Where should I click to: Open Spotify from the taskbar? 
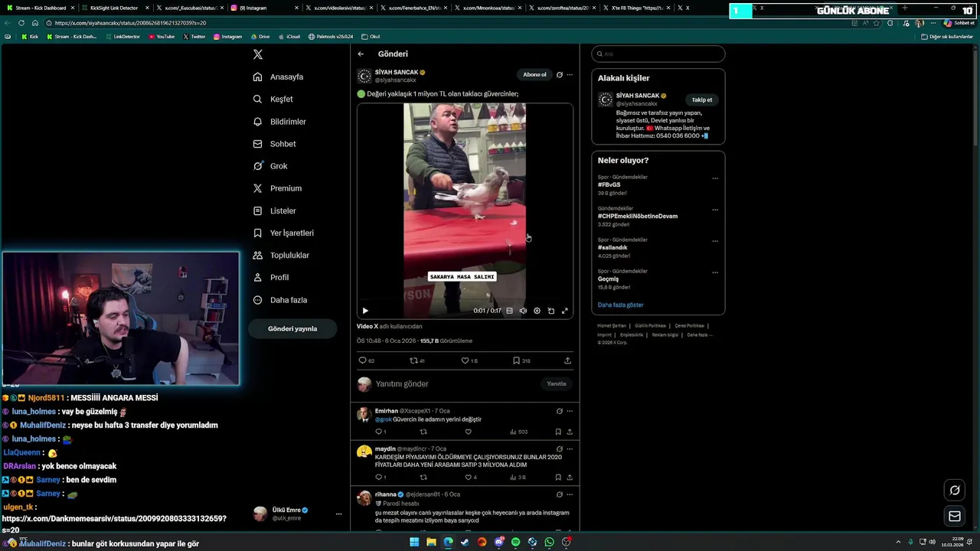515,542
